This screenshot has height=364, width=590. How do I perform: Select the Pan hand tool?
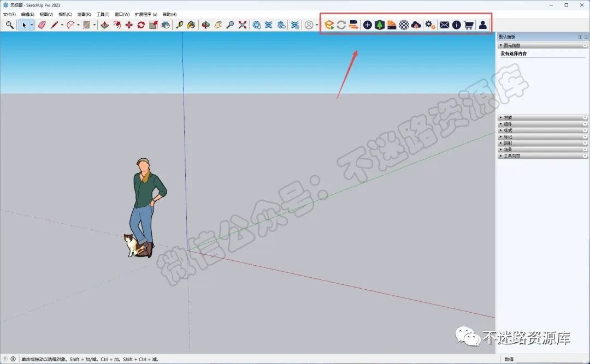(218, 25)
